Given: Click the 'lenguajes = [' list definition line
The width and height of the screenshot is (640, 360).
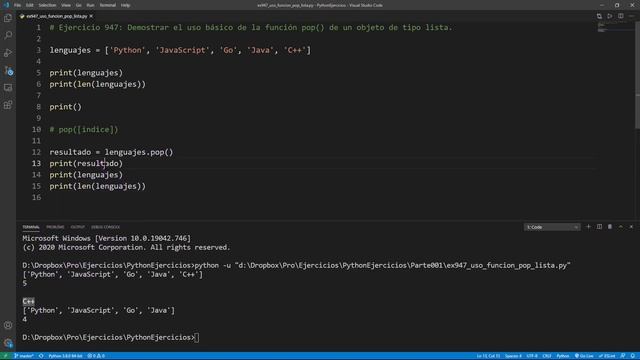Looking at the screenshot, I should coord(180,50).
